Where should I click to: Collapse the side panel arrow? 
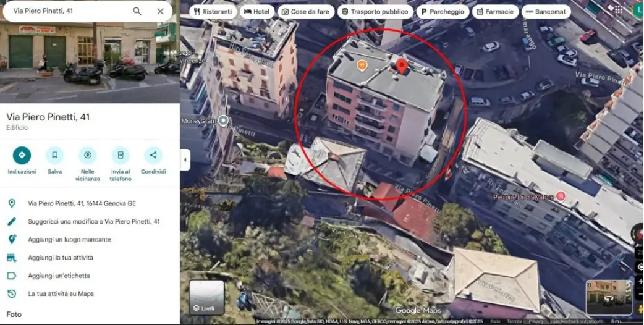[x=185, y=159]
